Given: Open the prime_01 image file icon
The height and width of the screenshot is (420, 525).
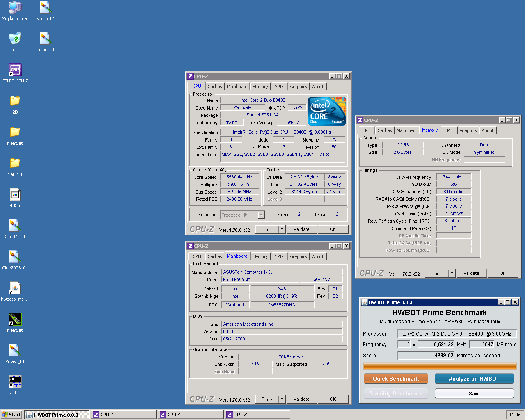Looking at the screenshot, I should click(x=46, y=42).
